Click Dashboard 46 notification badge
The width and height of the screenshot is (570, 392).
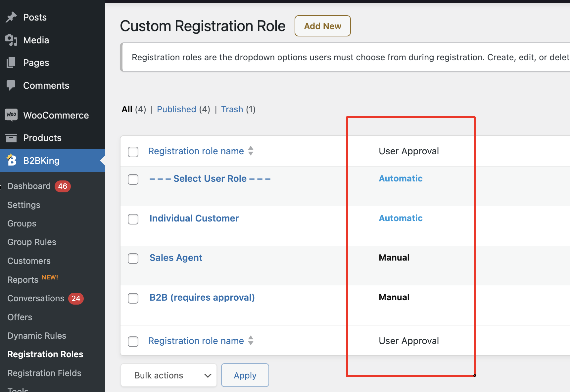[63, 186]
